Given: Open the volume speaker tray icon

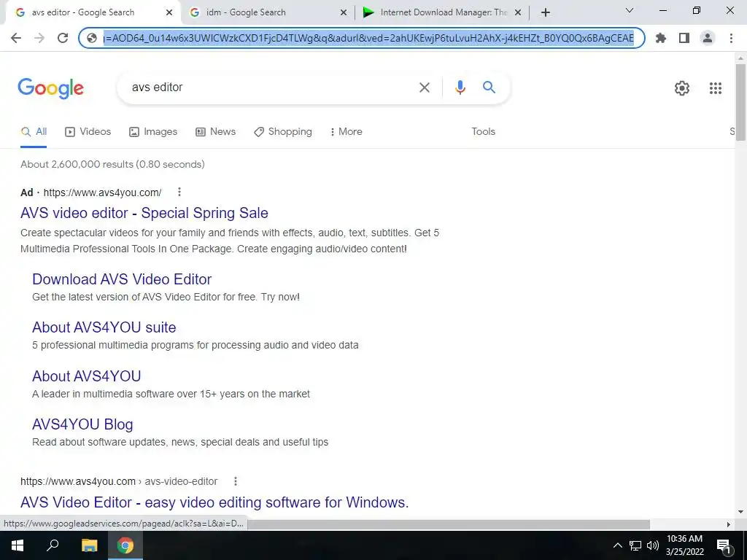Looking at the screenshot, I should pyautogui.click(x=653, y=545).
